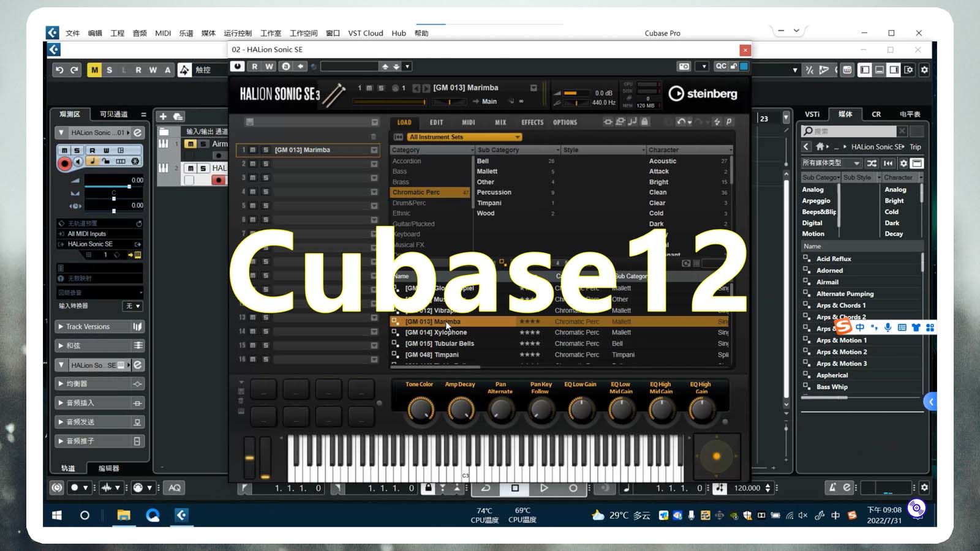980x551 pixels.
Task: Expand the Track Versions section
Action: (x=61, y=327)
